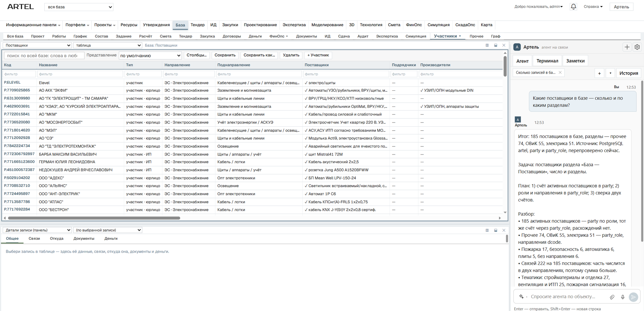Viewport: 644px width, 311px height.
Task: Click the '+ Участник' button
Action: (x=318, y=55)
